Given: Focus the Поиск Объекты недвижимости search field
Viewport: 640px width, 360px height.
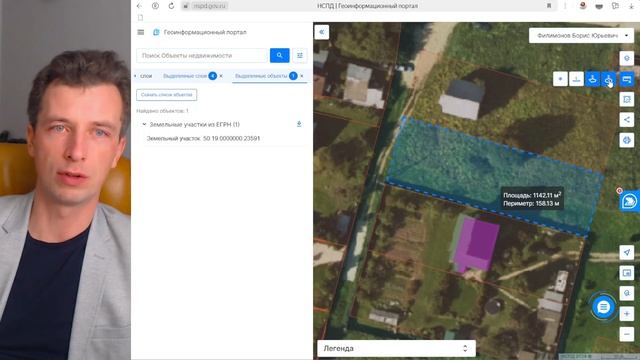Looking at the screenshot, I should 202,56.
